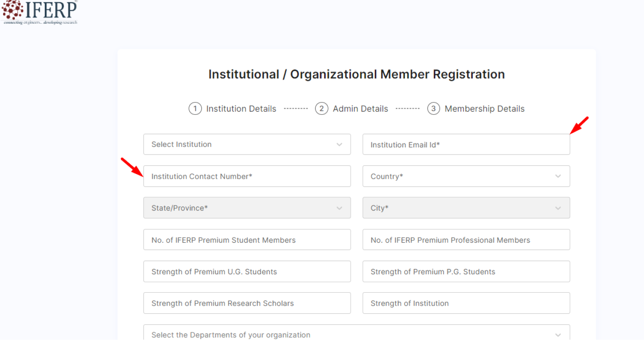Click the Institution Email Id field
The image size is (644, 340).
[x=466, y=144]
